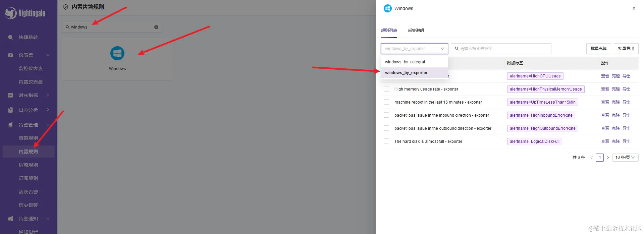
Task: Export the LogicalDiskFull rule via 导出
Action: [627, 141]
